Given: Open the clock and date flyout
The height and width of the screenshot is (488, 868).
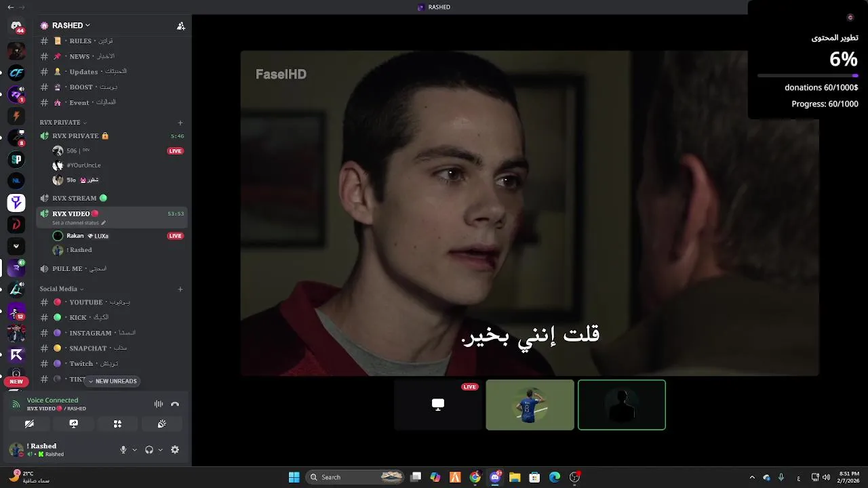Looking at the screenshot, I should coord(849,477).
